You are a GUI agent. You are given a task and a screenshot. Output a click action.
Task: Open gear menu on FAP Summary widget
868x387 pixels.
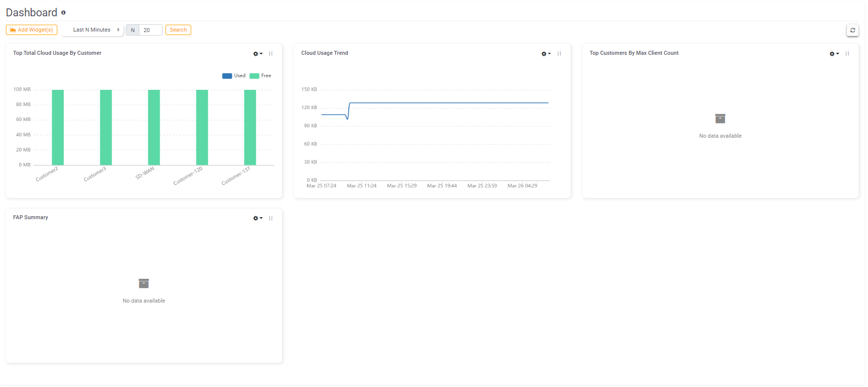pos(257,218)
